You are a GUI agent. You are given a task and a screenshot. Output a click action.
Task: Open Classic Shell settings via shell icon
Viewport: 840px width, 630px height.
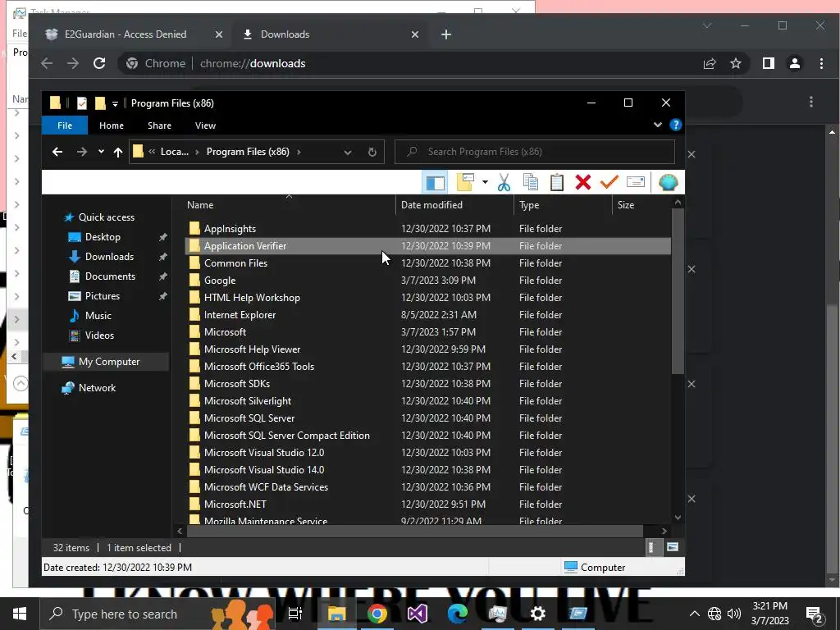[x=668, y=183]
